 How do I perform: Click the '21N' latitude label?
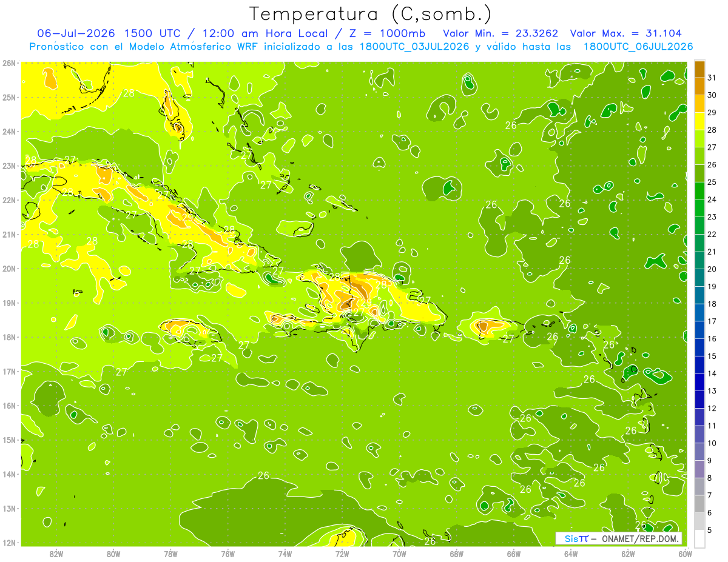point(8,234)
